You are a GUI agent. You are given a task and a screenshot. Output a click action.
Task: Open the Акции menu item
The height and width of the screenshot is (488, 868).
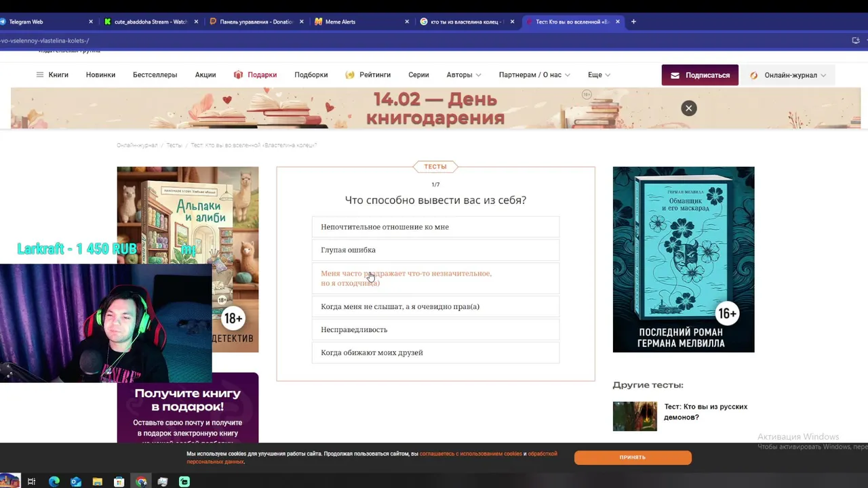[205, 75]
